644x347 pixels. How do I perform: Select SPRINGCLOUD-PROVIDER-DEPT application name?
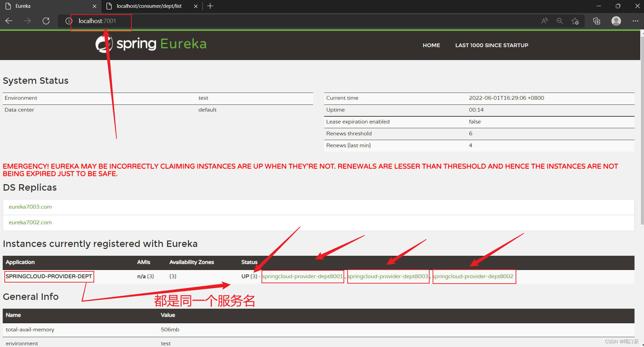click(x=49, y=276)
